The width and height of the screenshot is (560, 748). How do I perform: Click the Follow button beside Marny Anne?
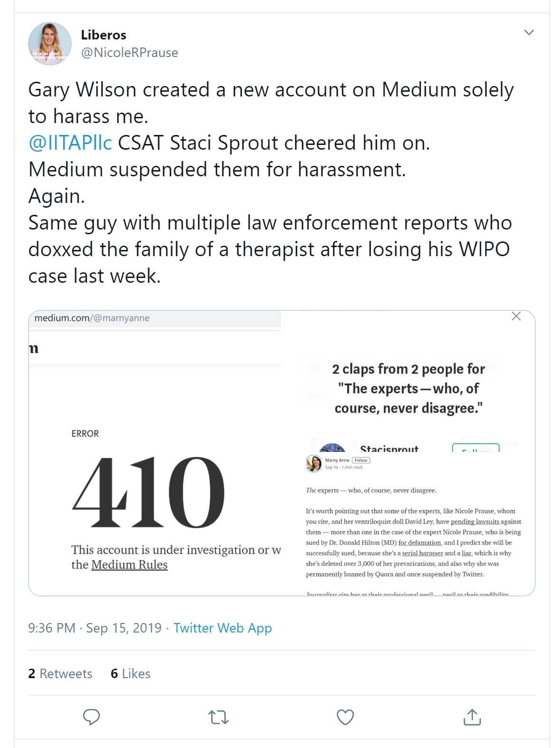pos(361,460)
